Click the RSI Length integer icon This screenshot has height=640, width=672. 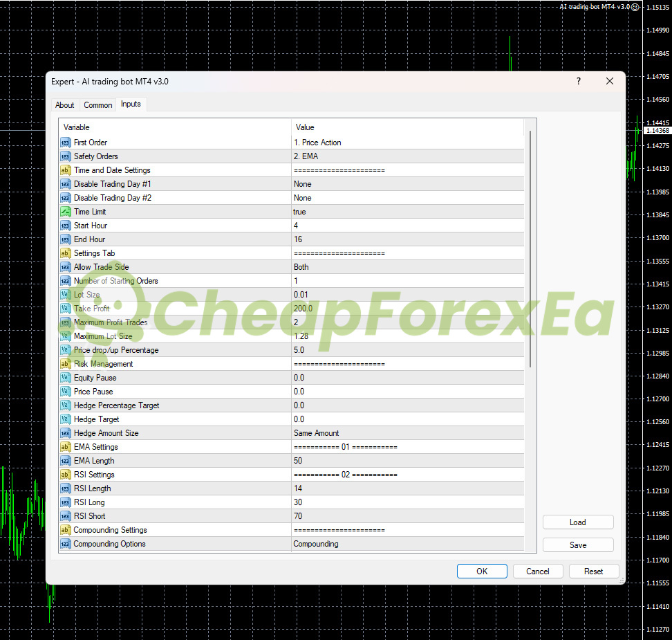pos(65,488)
